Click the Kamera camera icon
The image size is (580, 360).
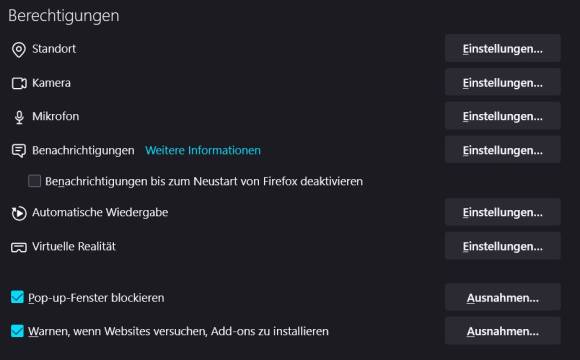click(19, 83)
